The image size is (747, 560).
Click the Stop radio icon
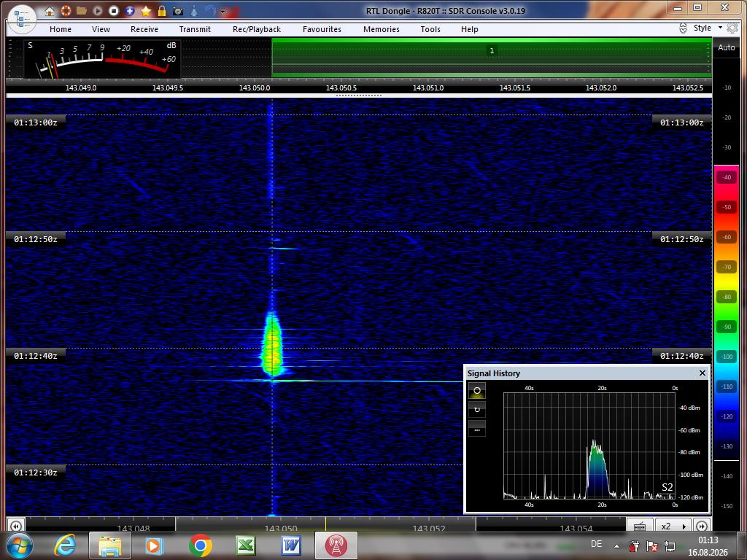click(x=113, y=10)
